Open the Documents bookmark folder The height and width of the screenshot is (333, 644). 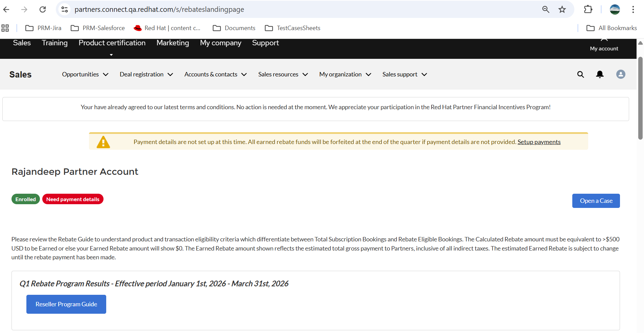click(x=234, y=28)
